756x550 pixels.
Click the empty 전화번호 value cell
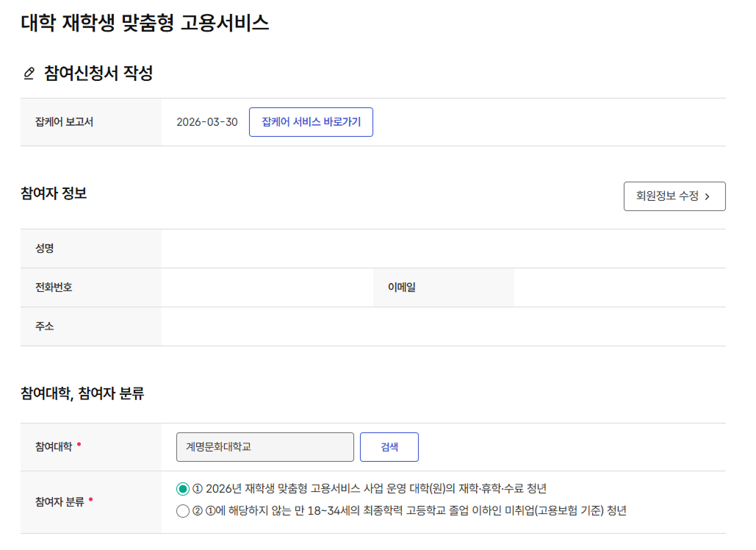tap(267, 287)
